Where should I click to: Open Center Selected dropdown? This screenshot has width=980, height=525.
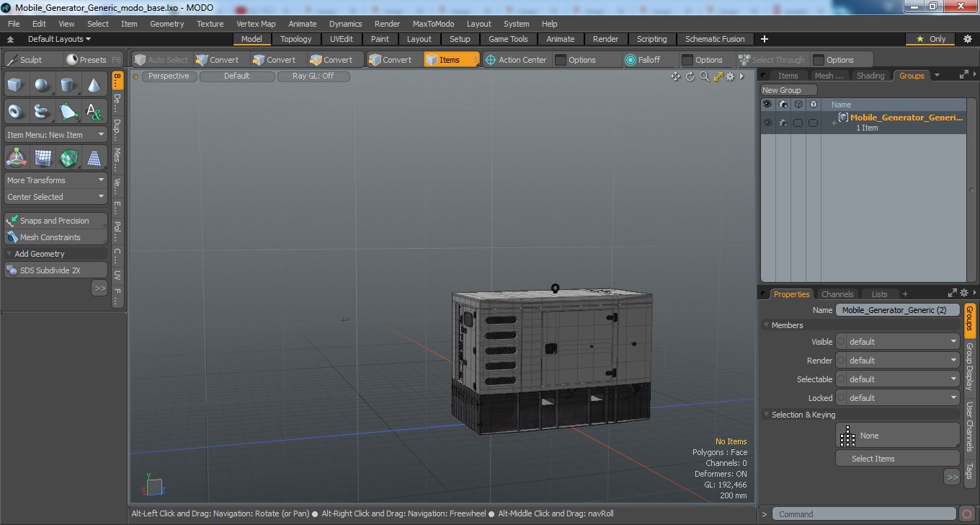coord(55,197)
